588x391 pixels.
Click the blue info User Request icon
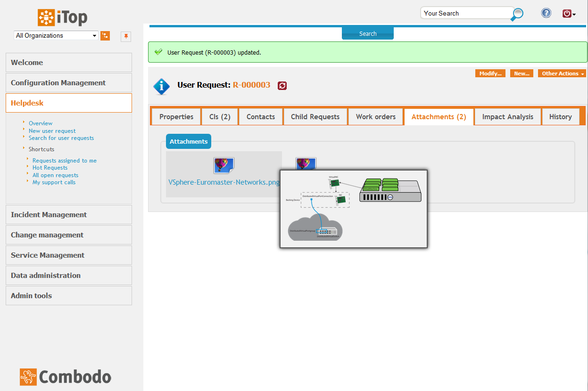(x=162, y=86)
